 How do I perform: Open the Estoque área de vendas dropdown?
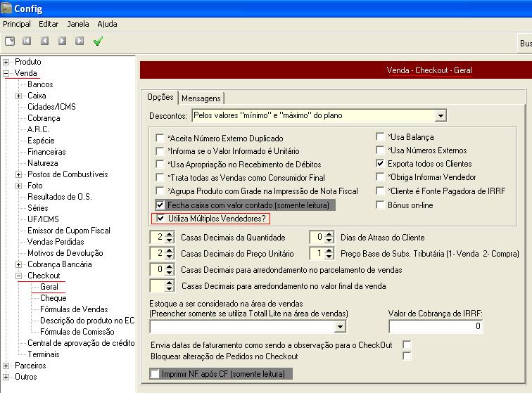click(x=341, y=326)
